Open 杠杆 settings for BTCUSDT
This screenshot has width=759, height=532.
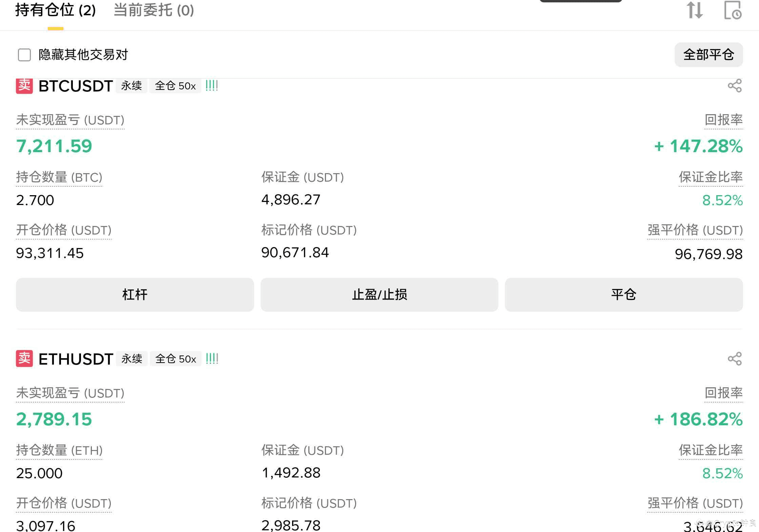click(x=135, y=294)
